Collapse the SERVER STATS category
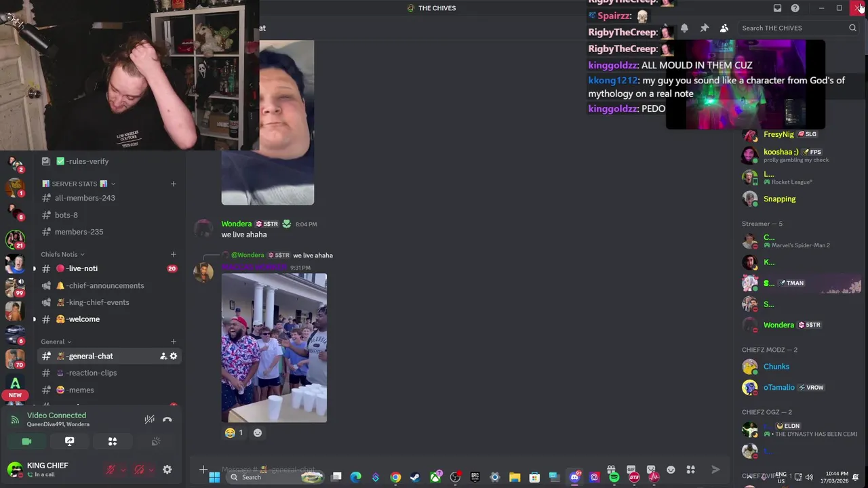868x488 pixels. (x=78, y=184)
